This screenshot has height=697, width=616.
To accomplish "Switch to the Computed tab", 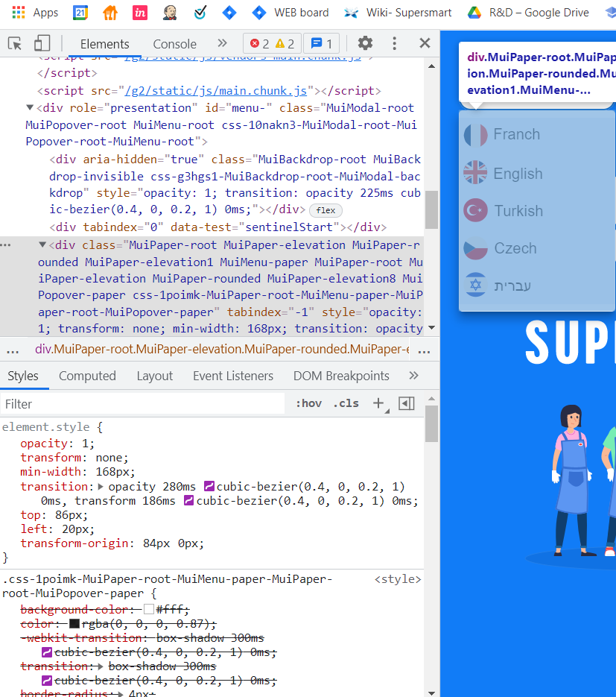I will (87, 376).
